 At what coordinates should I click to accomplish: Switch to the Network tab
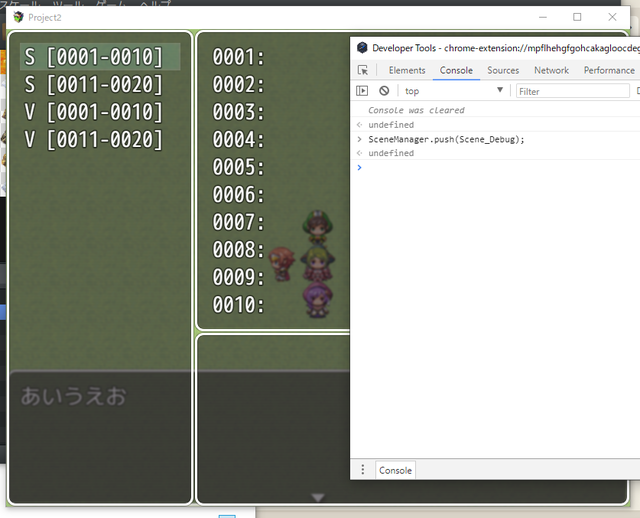point(551,70)
